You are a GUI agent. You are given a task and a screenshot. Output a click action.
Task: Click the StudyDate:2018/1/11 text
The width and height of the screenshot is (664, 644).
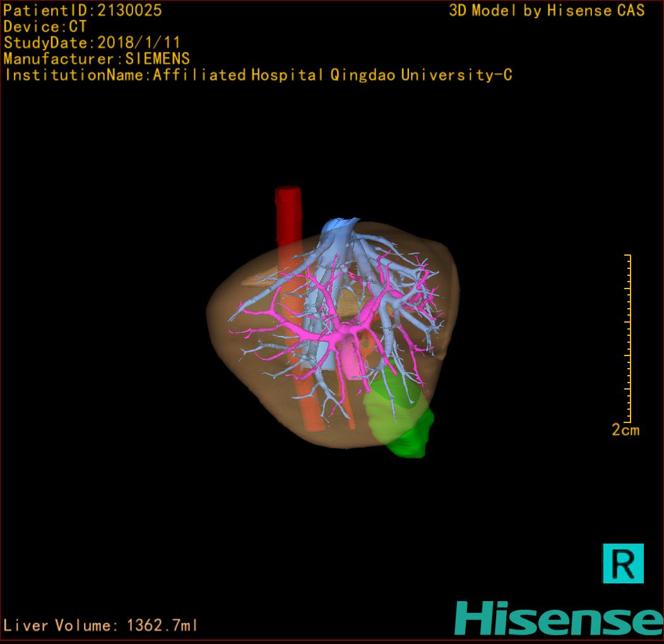tap(92, 43)
